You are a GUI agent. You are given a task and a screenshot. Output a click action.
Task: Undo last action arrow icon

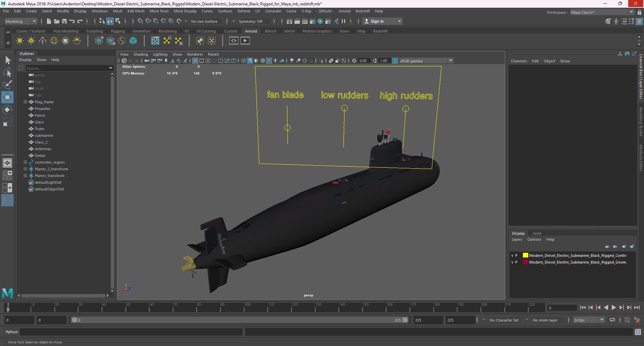[x=72, y=21]
